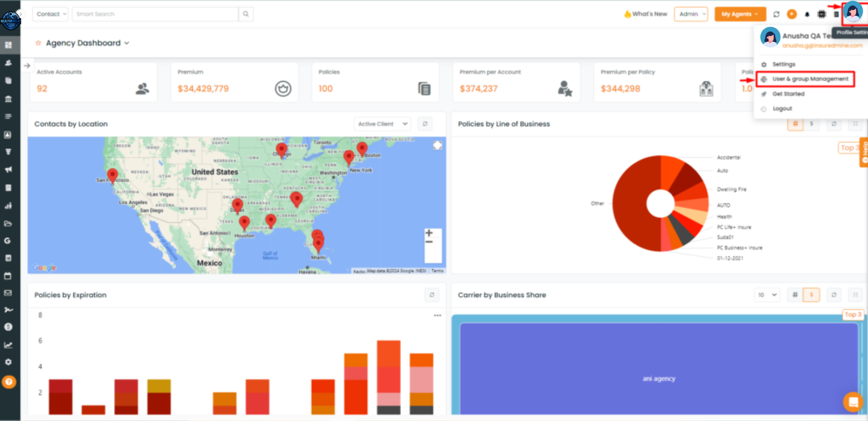Open the Analytics bar-chart icon in the sidebar
This screenshot has width=868, height=421.
coord(8,206)
